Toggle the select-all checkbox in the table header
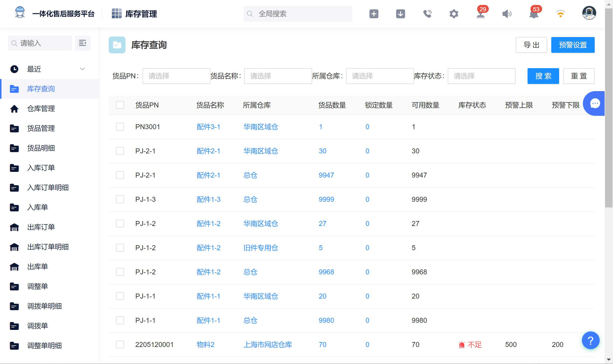The height and width of the screenshot is (364, 613). pos(120,105)
